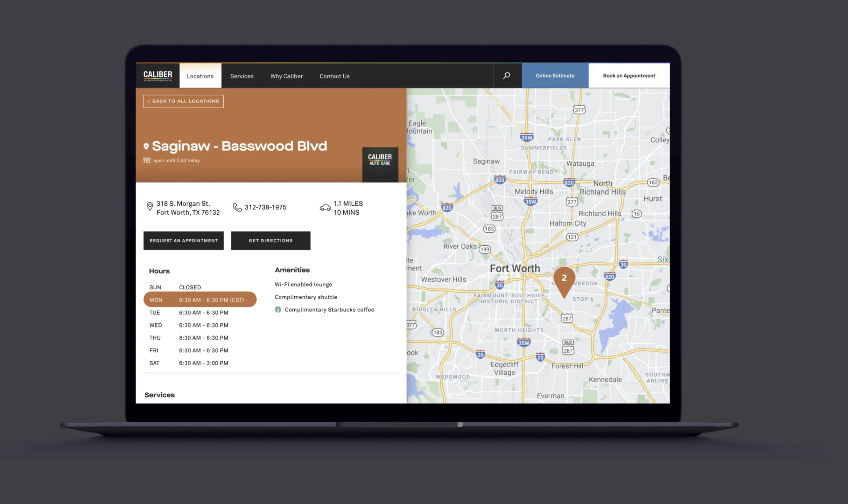This screenshot has width=848, height=504.
Task: Click the phone icon next to 312-738-1975
Action: [x=237, y=208]
